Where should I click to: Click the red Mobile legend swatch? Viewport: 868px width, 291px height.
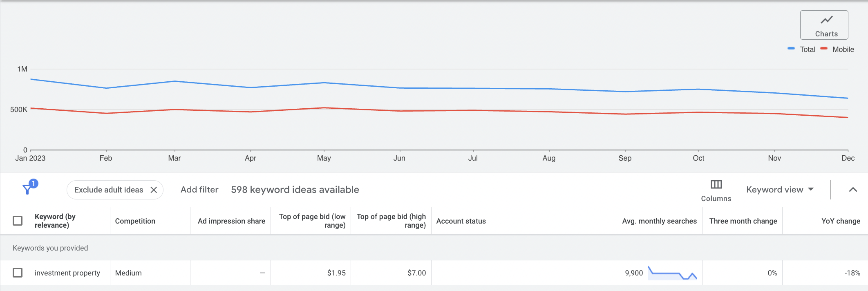824,49
